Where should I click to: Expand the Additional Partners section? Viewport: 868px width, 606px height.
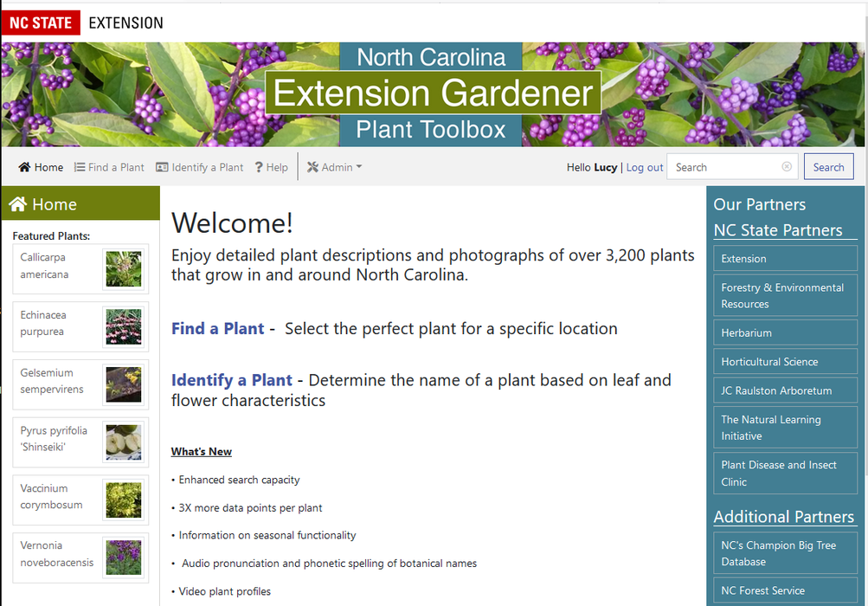click(x=783, y=517)
